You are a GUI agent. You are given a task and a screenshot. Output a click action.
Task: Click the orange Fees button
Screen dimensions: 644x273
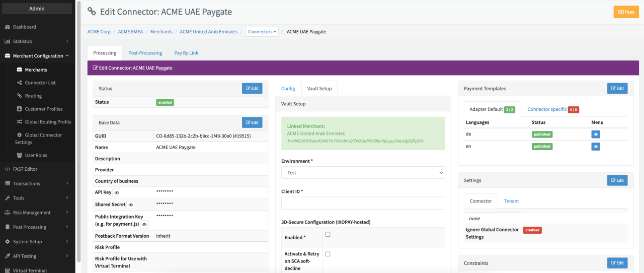click(626, 12)
